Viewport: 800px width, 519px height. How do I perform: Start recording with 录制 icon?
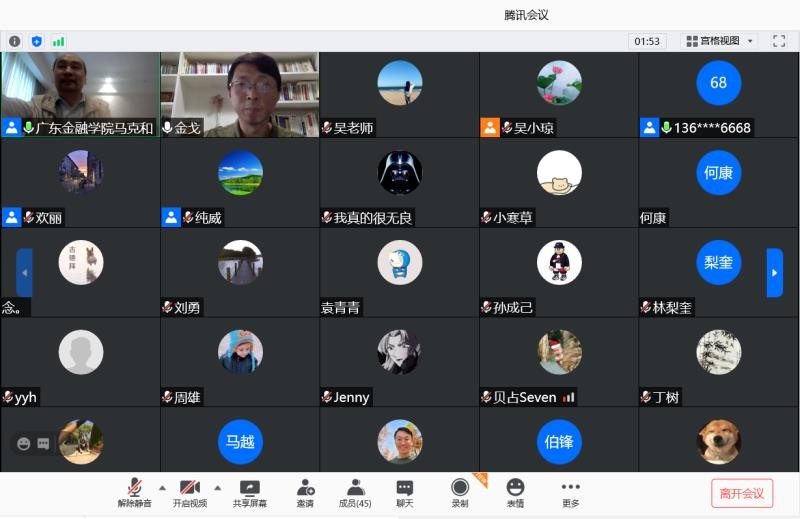[x=460, y=491]
